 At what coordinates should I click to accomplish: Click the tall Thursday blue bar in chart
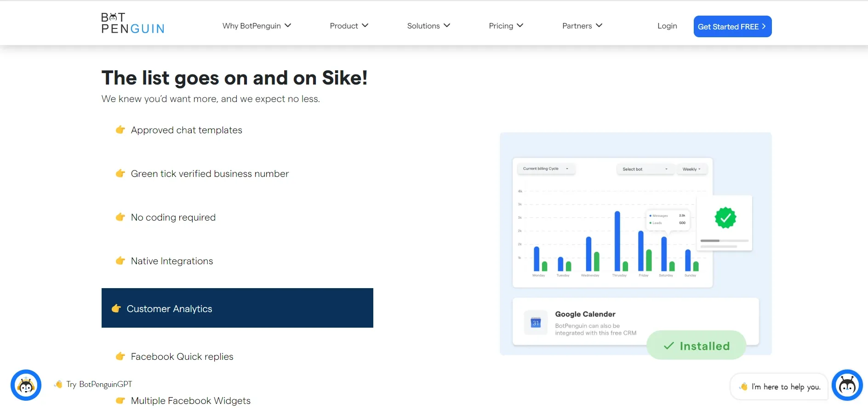(617, 241)
